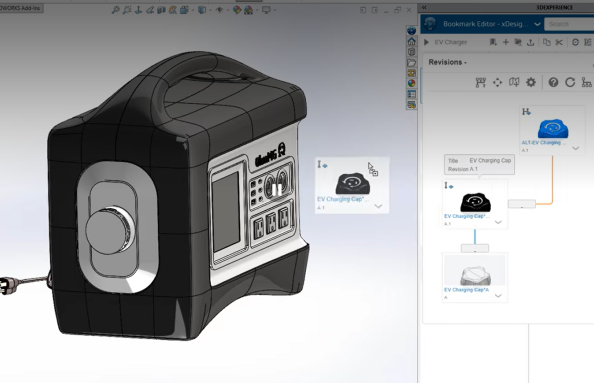Viewport: 594px width, 383px height.
Task: Click the Copy icon in bookmark toolbar
Action: coord(547,42)
